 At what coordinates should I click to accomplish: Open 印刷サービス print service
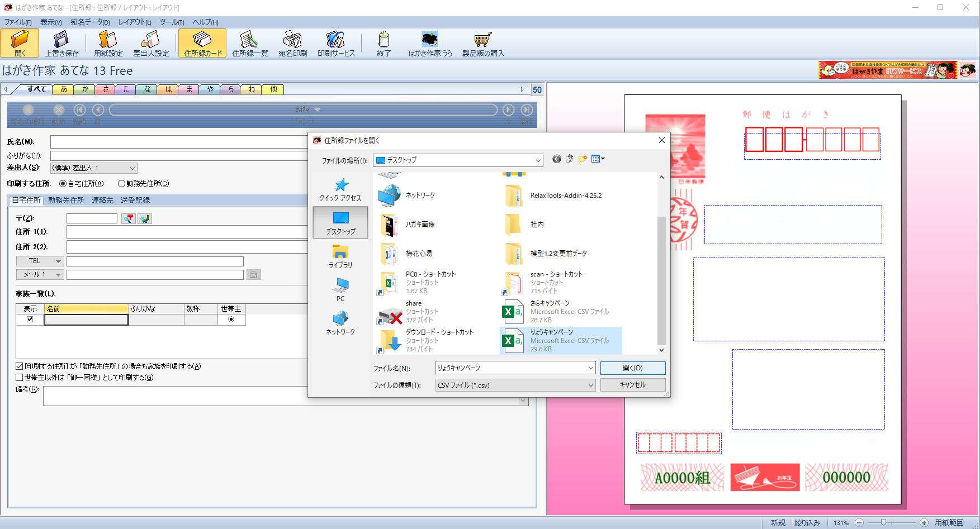tap(336, 44)
